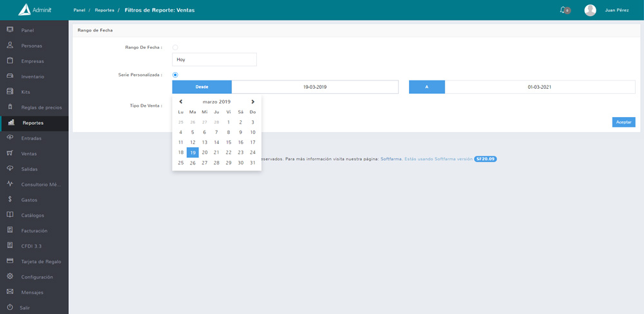Click the Aceptar button
The height and width of the screenshot is (314, 644).
point(623,122)
